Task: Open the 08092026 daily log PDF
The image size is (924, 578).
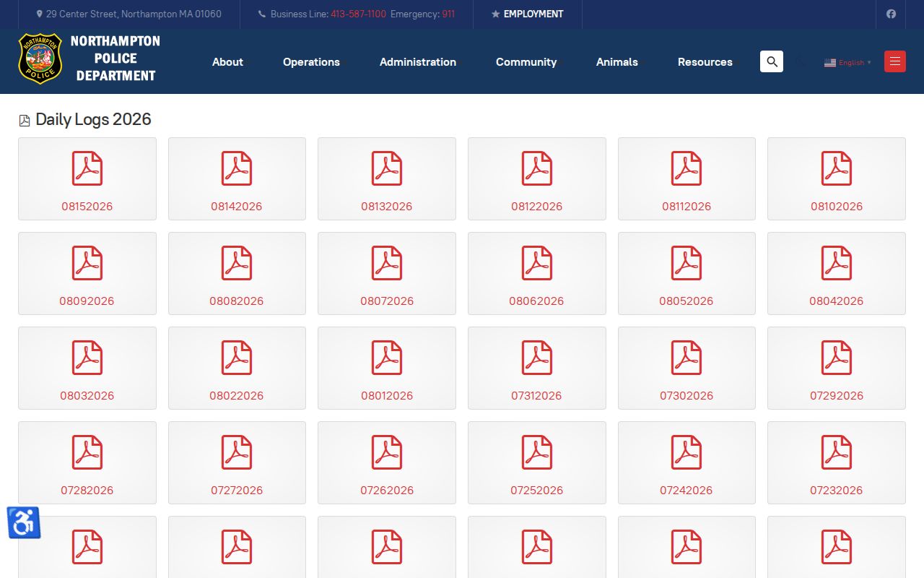Action: tap(87, 273)
